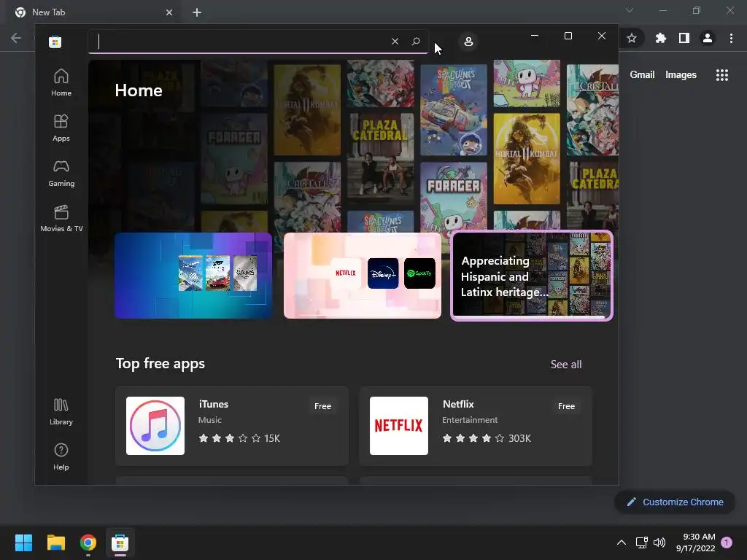This screenshot has width=747, height=560.
Task: Open the iTunes app card
Action: click(231, 426)
